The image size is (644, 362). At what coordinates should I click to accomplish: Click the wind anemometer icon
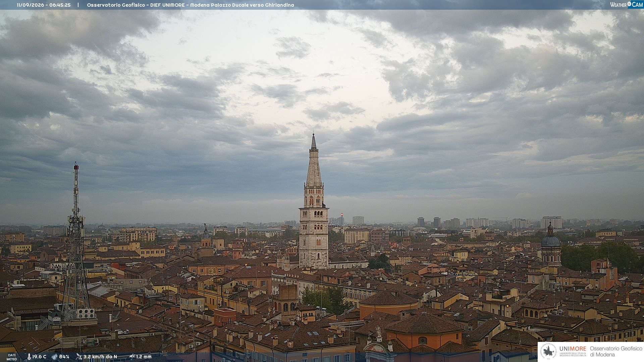coord(79,357)
